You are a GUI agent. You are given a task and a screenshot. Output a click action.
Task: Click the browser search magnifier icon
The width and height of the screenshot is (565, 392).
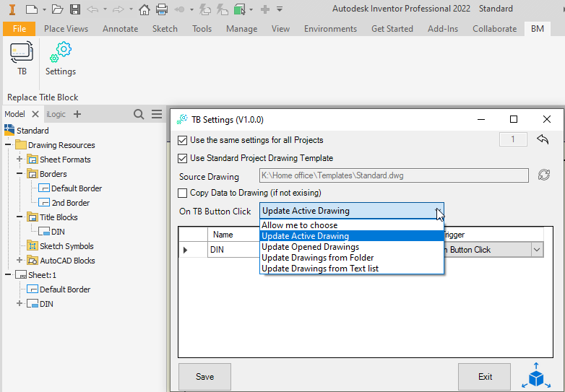[139, 115]
